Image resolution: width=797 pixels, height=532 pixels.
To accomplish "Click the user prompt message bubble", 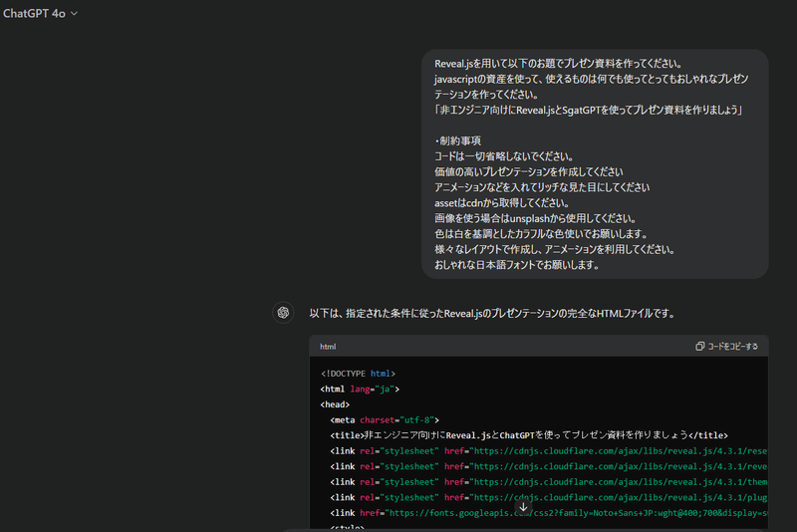I will (595, 163).
